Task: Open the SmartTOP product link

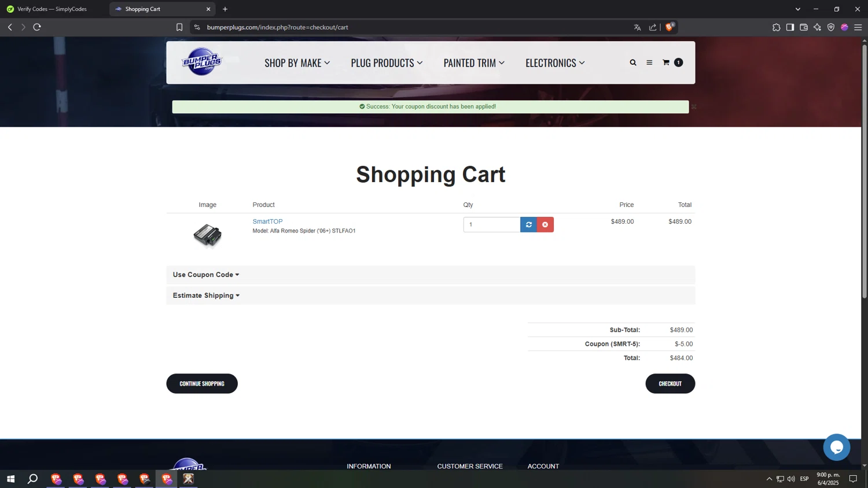Action: tap(267, 221)
